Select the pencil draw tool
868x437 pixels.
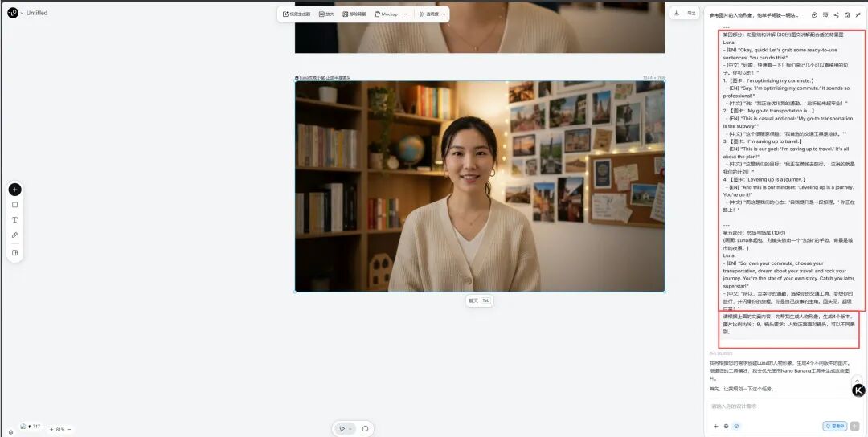(x=15, y=235)
